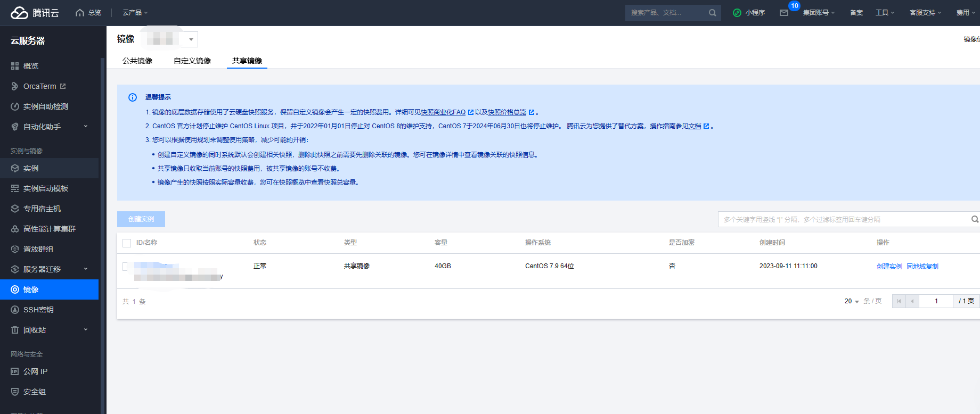Image resolution: width=980 pixels, height=414 pixels.
Task: Click the search magnifier in top bar
Action: 712,13
